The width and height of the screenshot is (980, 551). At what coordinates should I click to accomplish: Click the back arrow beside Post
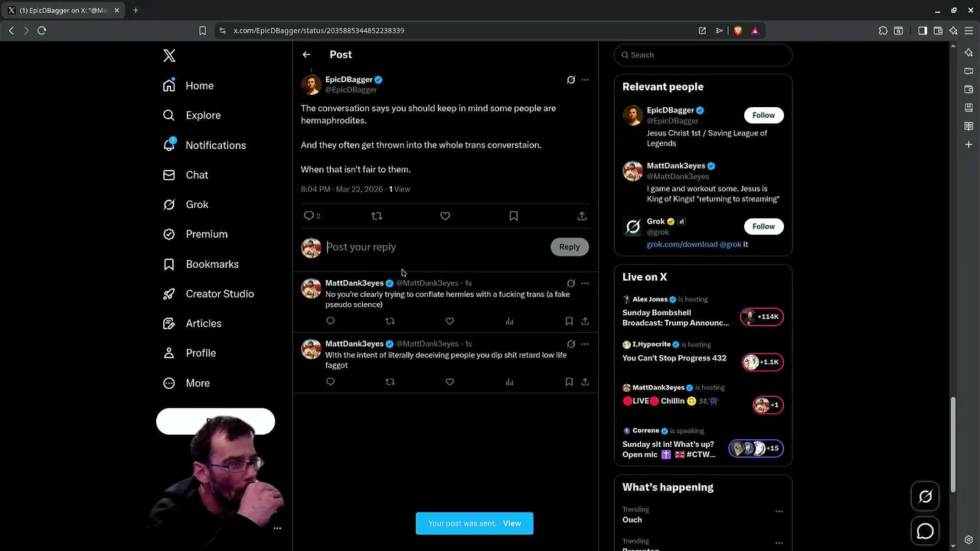(306, 54)
